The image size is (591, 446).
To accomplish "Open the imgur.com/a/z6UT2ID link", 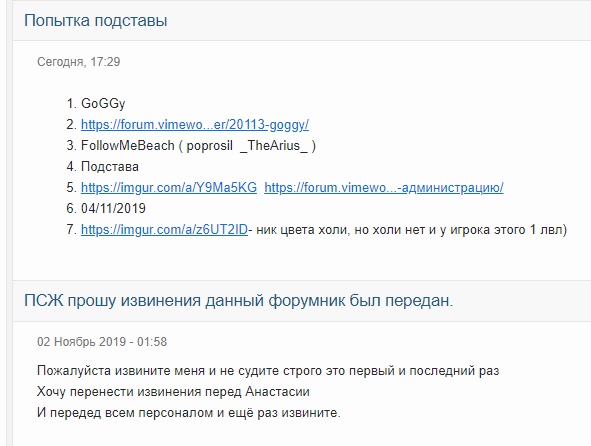I will pos(164,229).
